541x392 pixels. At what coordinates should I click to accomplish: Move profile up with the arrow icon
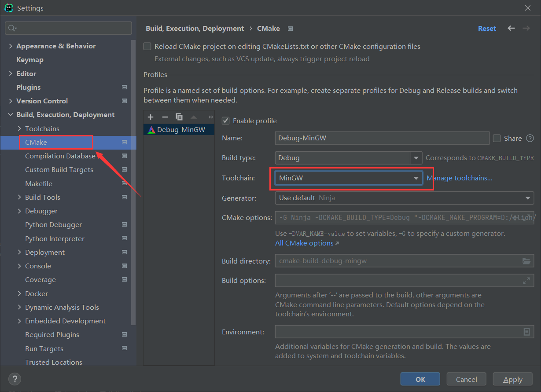(x=194, y=117)
